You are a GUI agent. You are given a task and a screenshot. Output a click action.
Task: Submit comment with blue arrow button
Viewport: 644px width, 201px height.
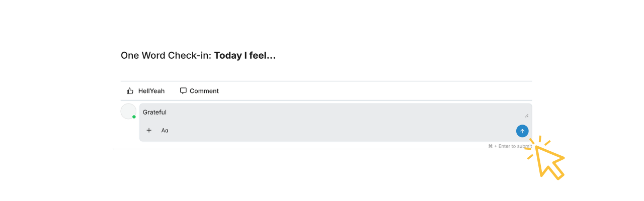point(522,131)
